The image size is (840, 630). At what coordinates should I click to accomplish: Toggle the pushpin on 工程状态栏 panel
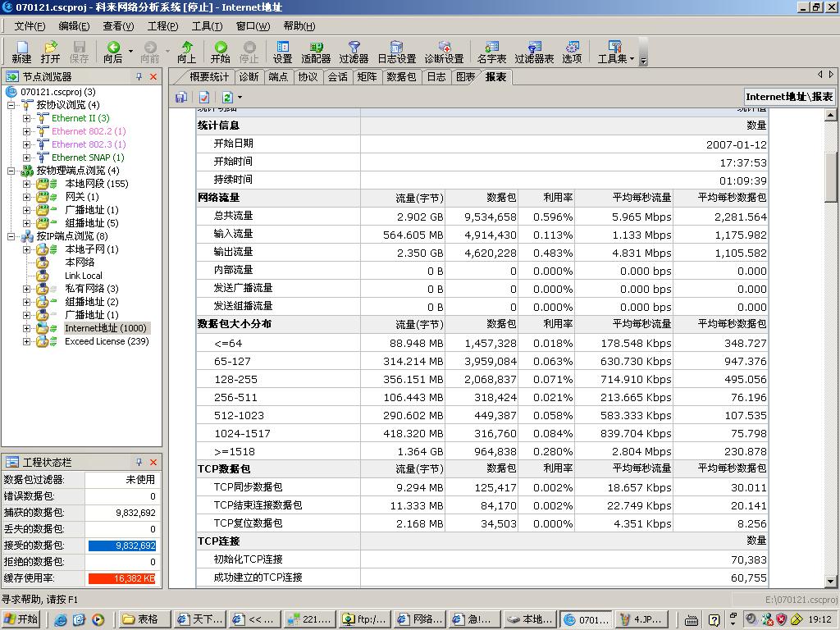(x=139, y=462)
